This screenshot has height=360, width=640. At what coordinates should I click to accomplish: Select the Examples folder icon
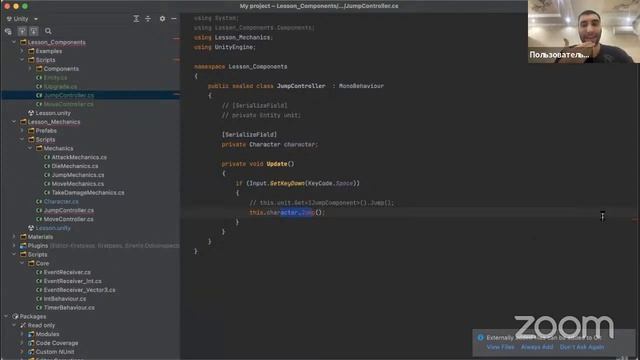pyautogui.click(x=31, y=51)
